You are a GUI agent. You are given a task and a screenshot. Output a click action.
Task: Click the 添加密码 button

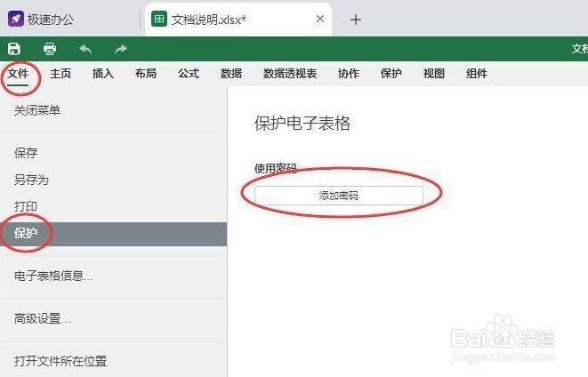[339, 196]
